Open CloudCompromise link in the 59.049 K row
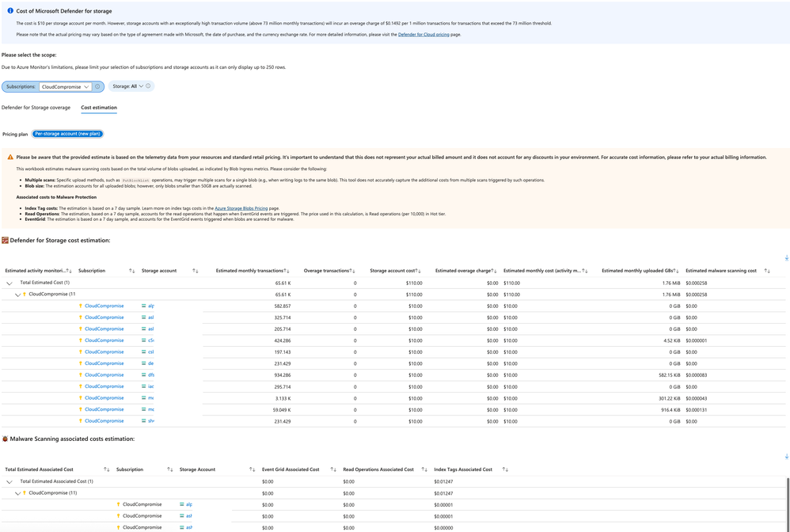Viewport: 790px width, 532px height. [104, 409]
